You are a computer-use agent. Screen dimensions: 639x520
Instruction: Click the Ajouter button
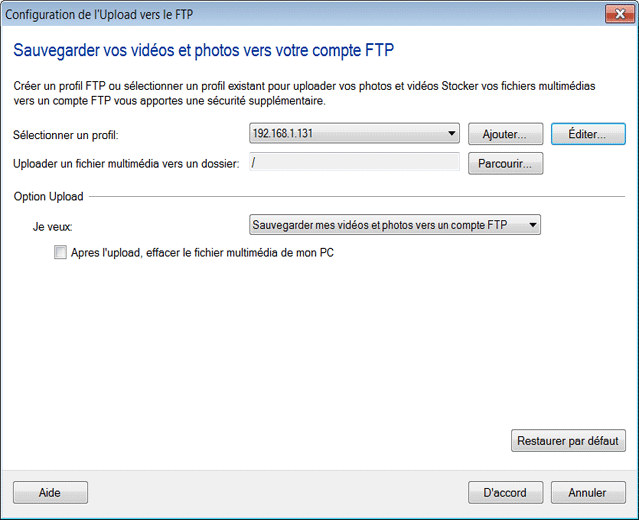point(505,134)
